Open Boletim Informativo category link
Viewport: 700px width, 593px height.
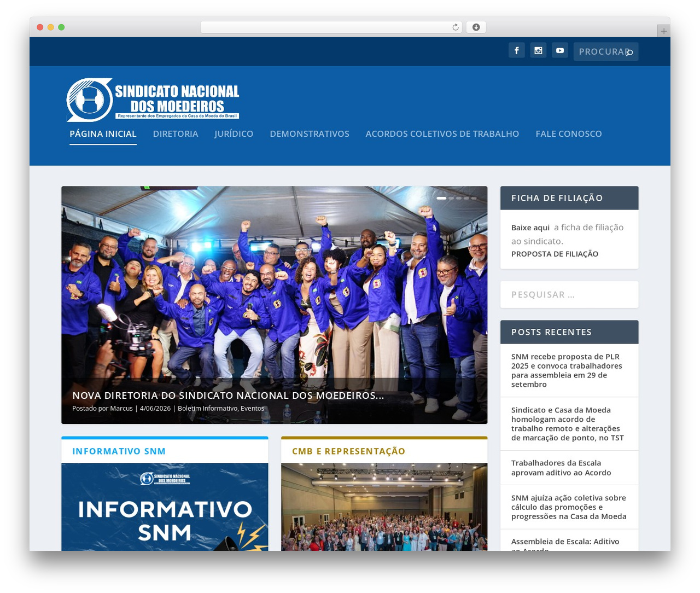(207, 408)
